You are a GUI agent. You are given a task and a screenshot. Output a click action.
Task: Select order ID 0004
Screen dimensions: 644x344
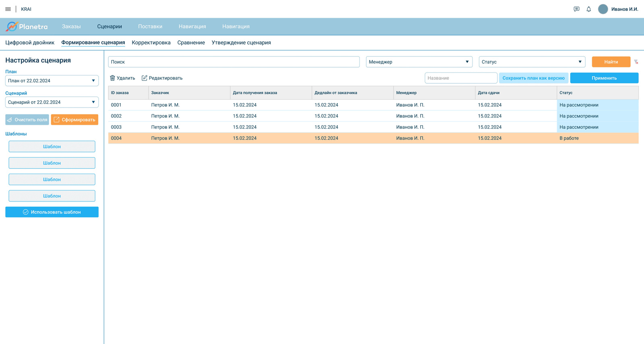[116, 138]
